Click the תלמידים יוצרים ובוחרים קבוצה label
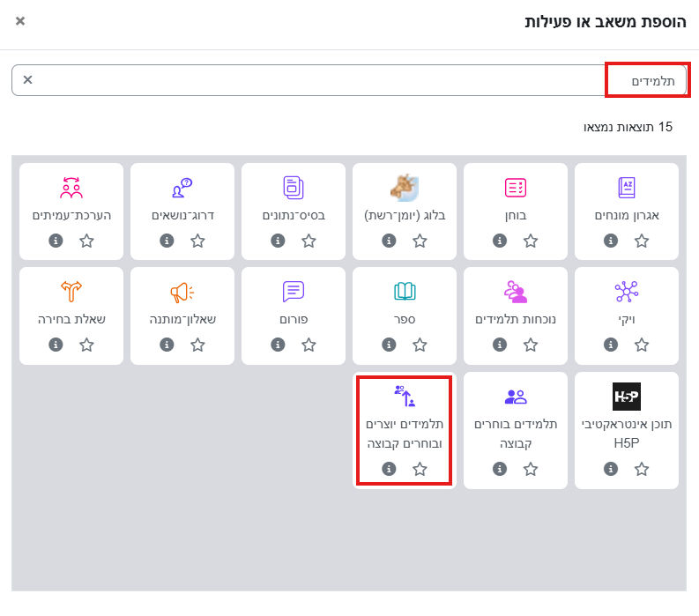The image size is (699, 616). pyautogui.click(x=405, y=434)
